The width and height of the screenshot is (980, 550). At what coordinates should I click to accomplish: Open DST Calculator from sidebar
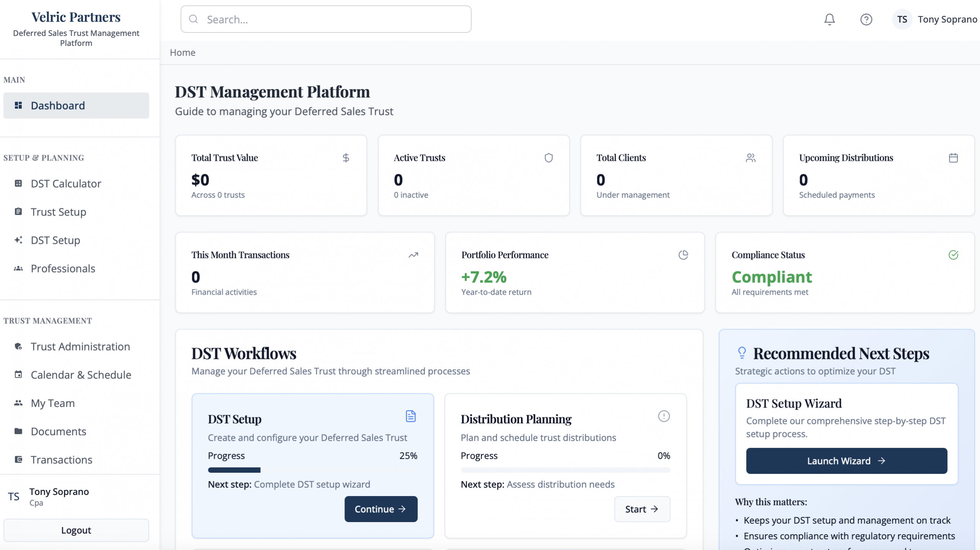pyautogui.click(x=66, y=184)
